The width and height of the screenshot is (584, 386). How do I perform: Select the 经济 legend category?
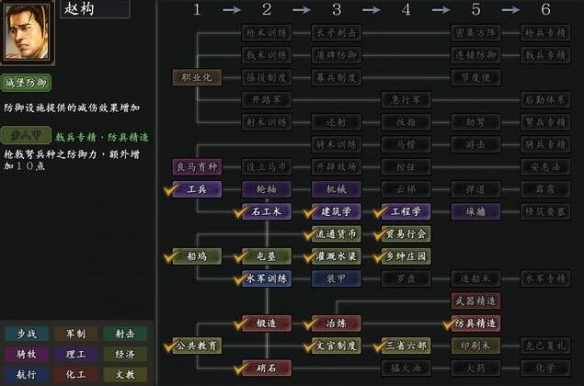coord(125,354)
